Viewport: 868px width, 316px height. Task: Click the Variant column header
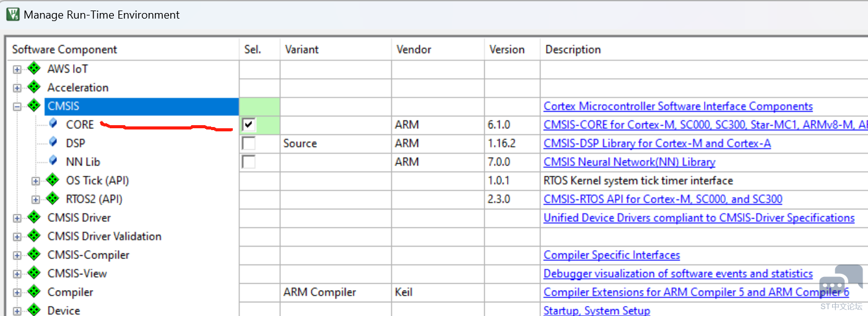point(336,50)
